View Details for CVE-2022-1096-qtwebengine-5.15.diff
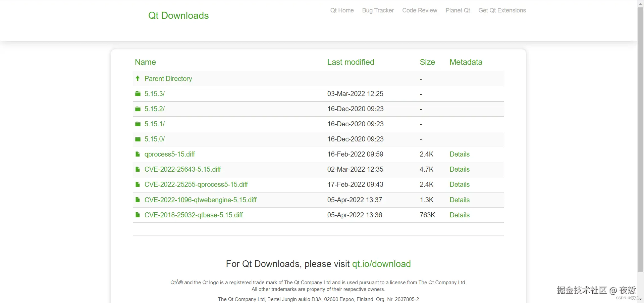The width and height of the screenshot is (644, 303). click(x=460, y=200)
